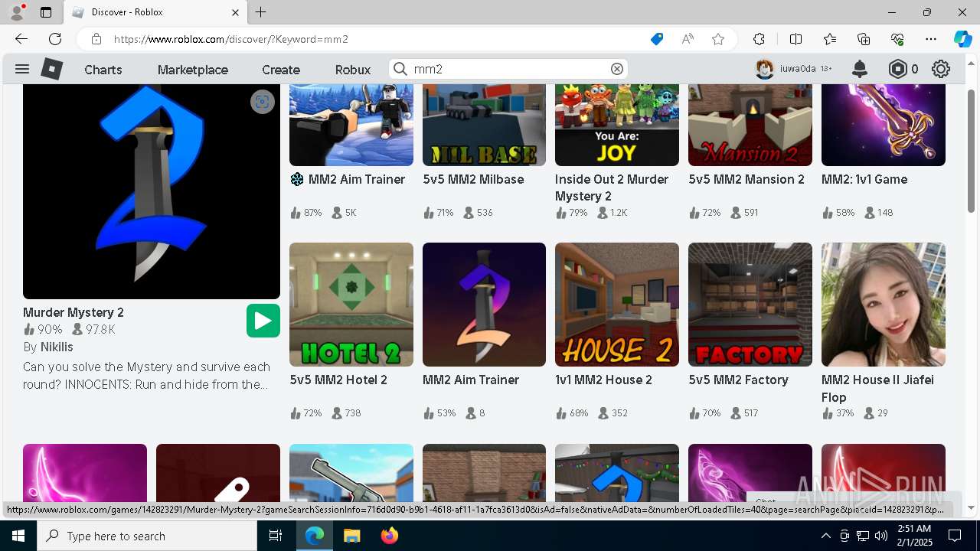The width and height of the screenshot is (980, 551).
Task: Open Inside Out 2 Murder Mystery 2
Action: [617, 125]
